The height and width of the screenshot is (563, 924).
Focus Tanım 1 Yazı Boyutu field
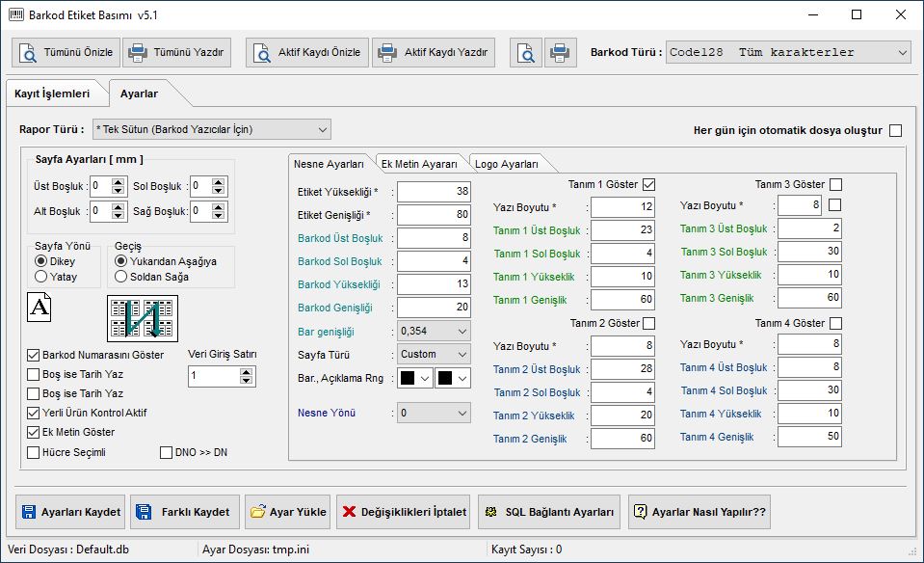622,207
